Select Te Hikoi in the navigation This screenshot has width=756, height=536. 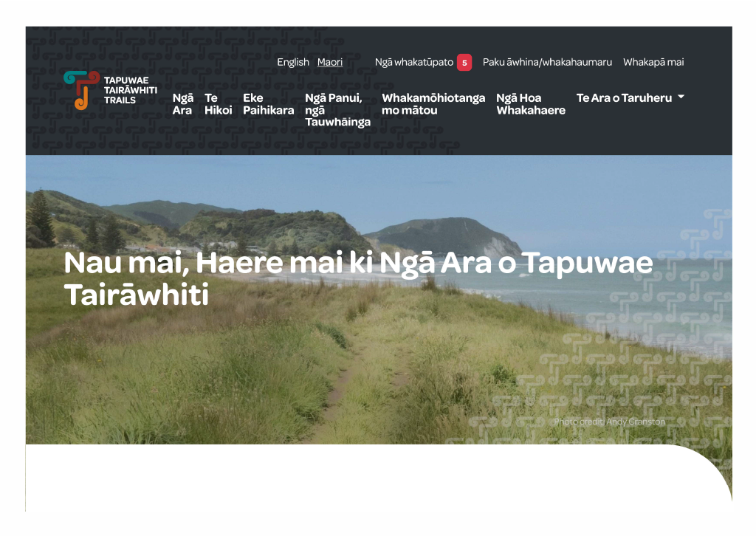pyautogui.click(x=218, y=104)
